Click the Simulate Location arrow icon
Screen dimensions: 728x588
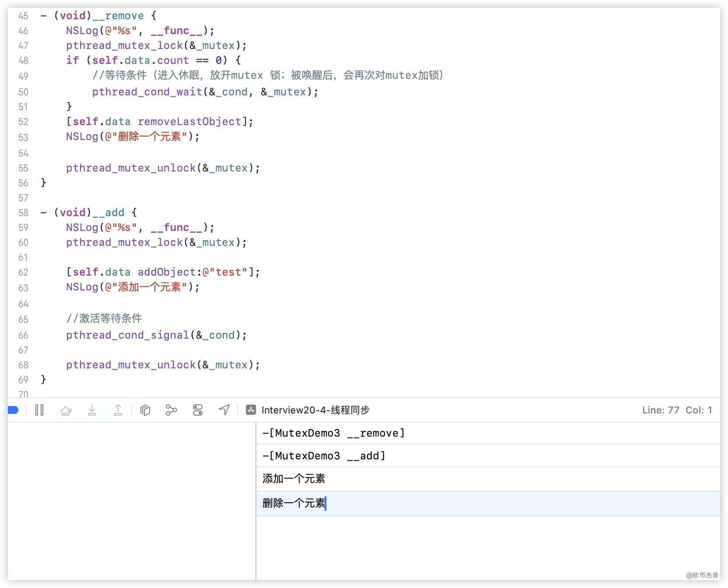click(x=224, y=410)
